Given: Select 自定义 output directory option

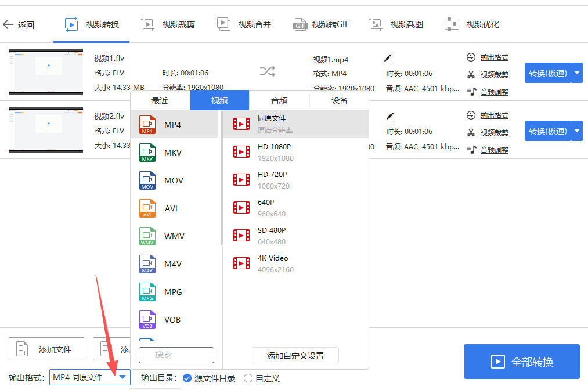Looking at the screenshot, I should [262, 378].
